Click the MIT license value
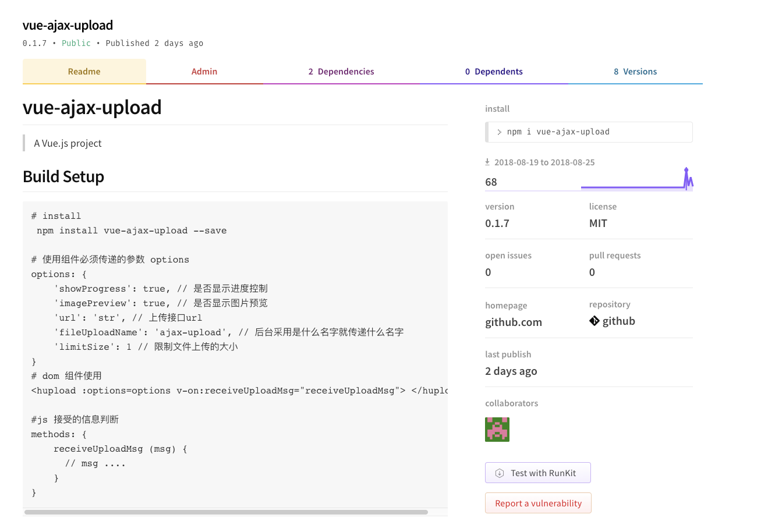768x532 pixels. [598, 223]
